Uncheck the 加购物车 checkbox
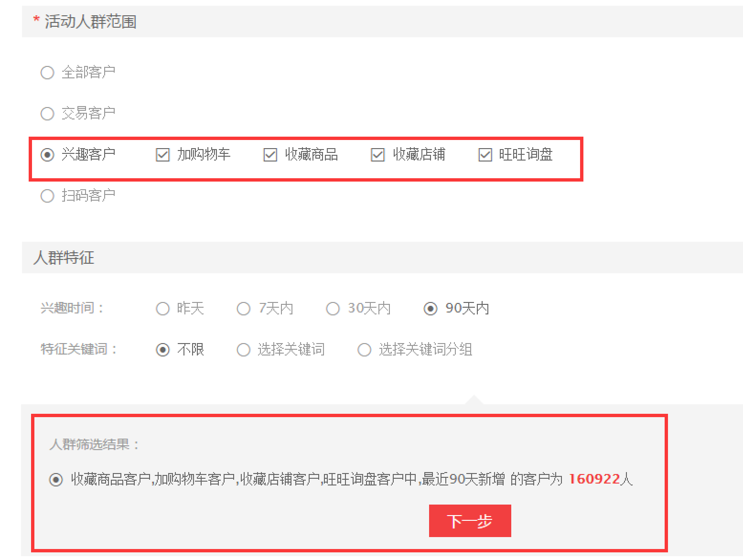Viewport: 743px width, 560px height. click(x=163, y=155)
